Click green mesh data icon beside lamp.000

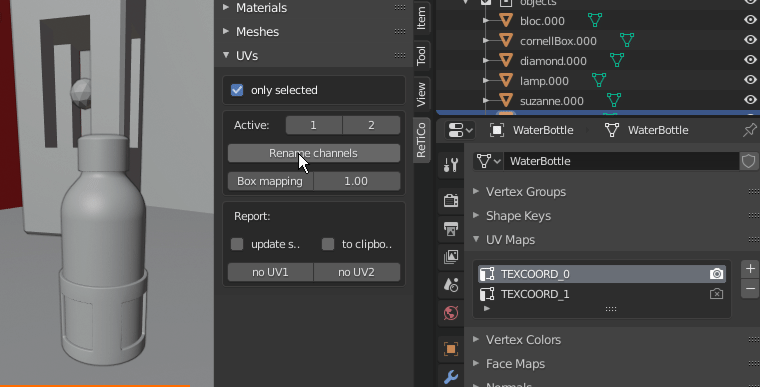599,80
